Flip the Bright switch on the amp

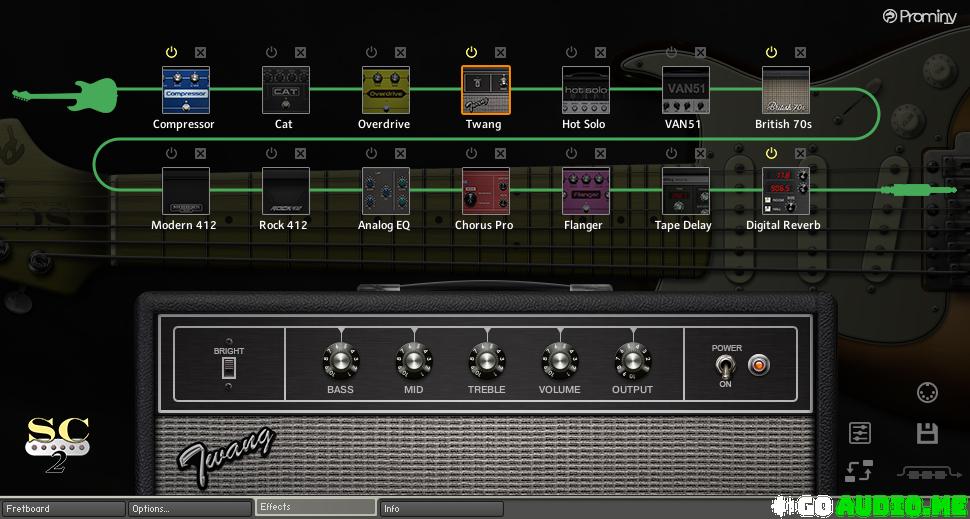pos(229,368)
